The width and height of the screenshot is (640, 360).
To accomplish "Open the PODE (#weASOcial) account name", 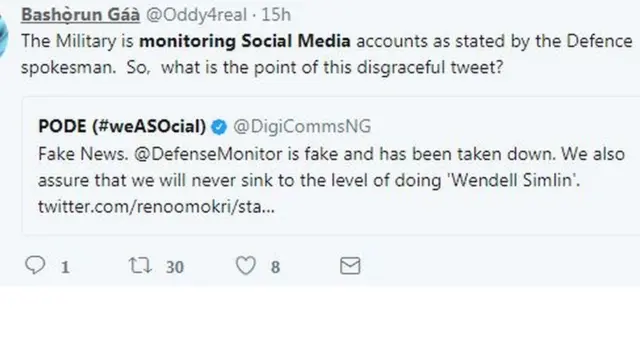I will (122, 127).
